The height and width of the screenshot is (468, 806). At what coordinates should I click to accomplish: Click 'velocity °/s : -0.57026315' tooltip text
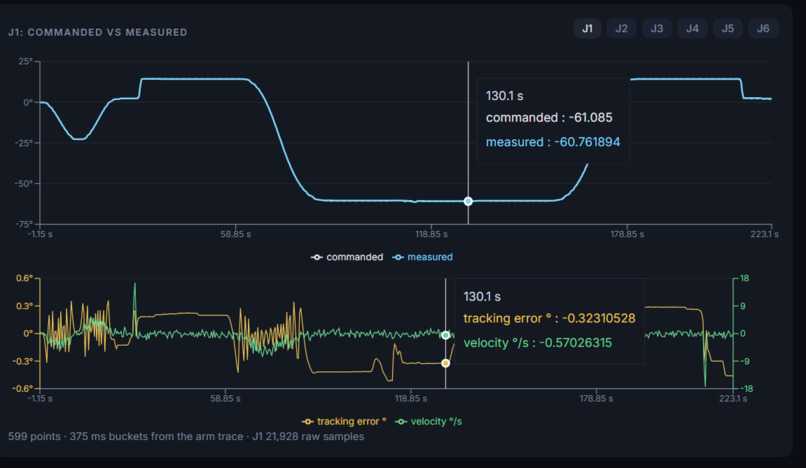click(538, 343)
